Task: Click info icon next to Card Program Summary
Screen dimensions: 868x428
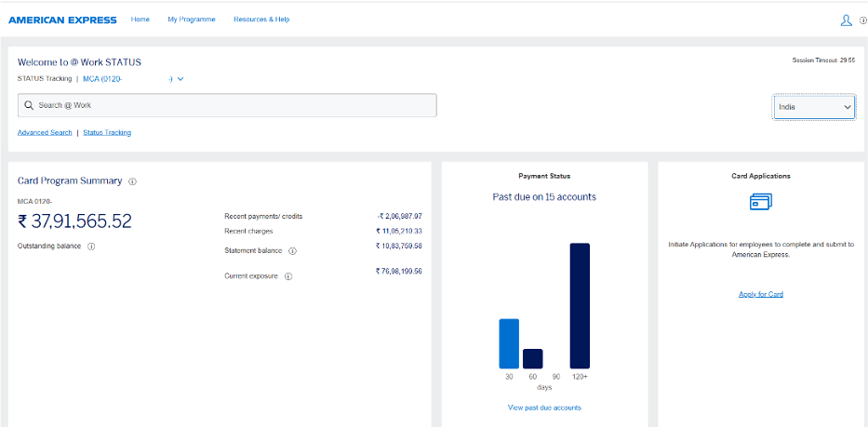Action: tap(132, 181)
